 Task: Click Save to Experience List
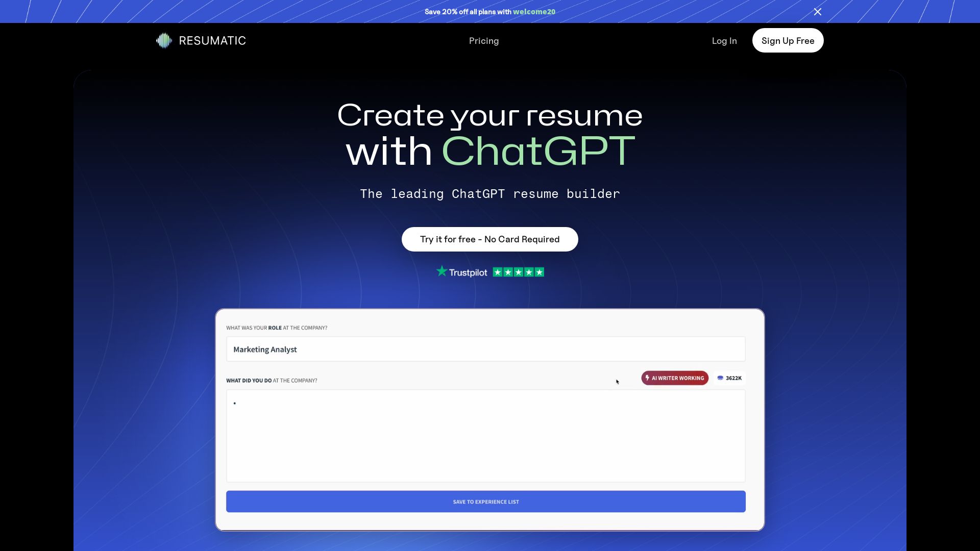tap(485, 501)
